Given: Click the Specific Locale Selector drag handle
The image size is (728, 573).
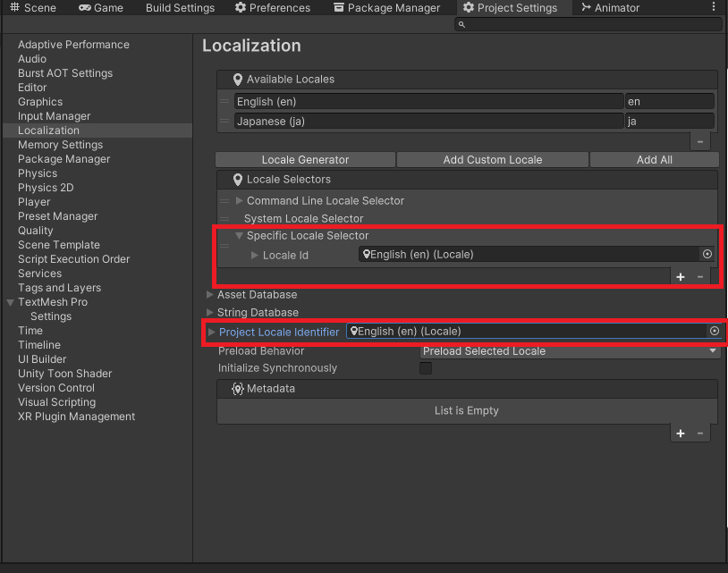Looking at the screenshot, I should click(x=224, y=246).
